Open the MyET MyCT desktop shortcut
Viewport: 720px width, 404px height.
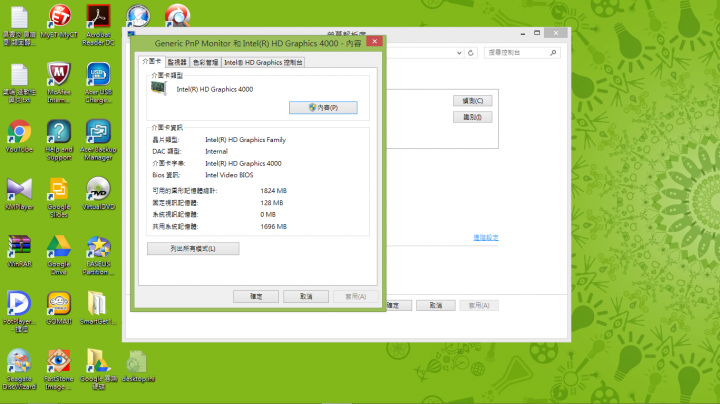coord(59,22)
